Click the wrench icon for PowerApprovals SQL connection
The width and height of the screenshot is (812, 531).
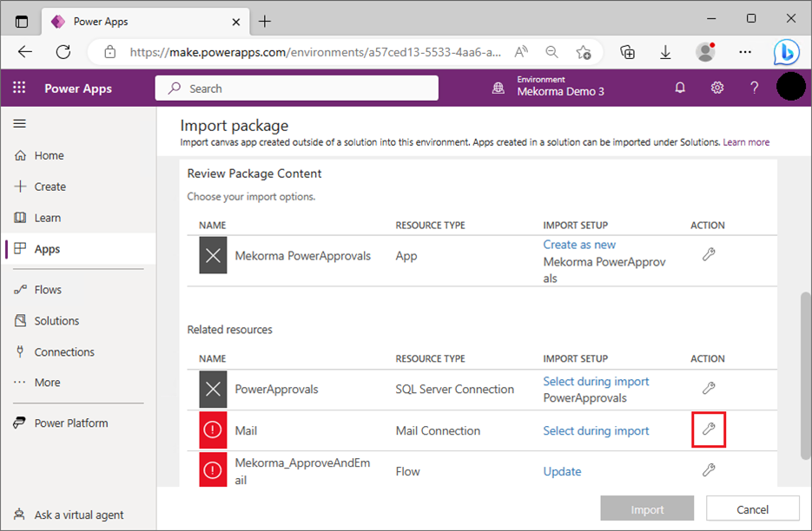(x=709, y=388)
